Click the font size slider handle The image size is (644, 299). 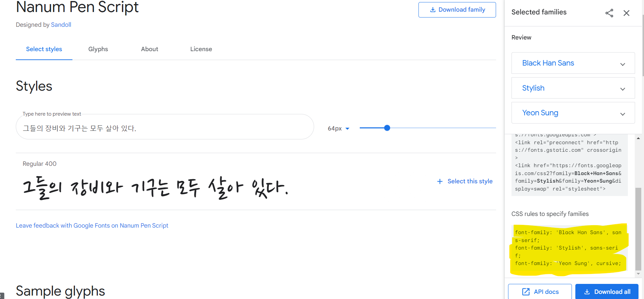pyautogui.click(x=387, y=128)
